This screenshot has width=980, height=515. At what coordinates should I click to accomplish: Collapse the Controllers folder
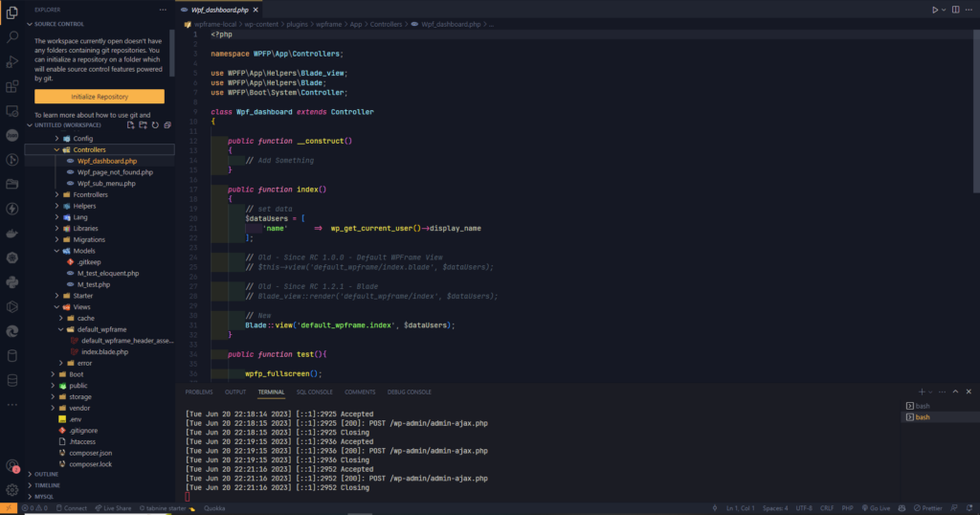click(89, 150)
